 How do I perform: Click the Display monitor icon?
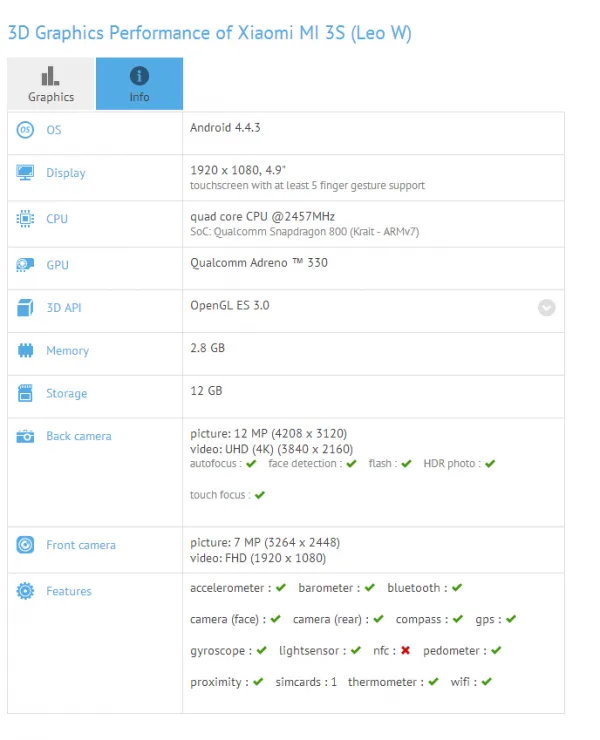pos(25,172)
